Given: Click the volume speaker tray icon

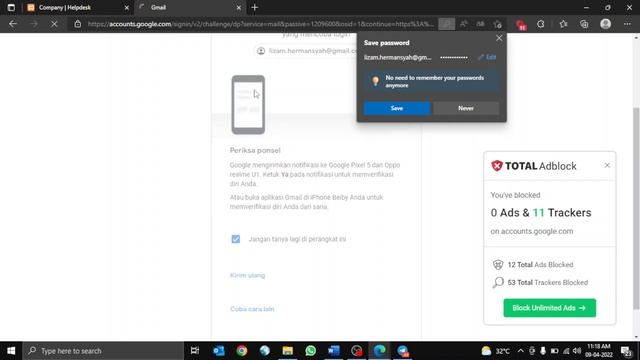Looking at the screenshot, I should (577, 351).
